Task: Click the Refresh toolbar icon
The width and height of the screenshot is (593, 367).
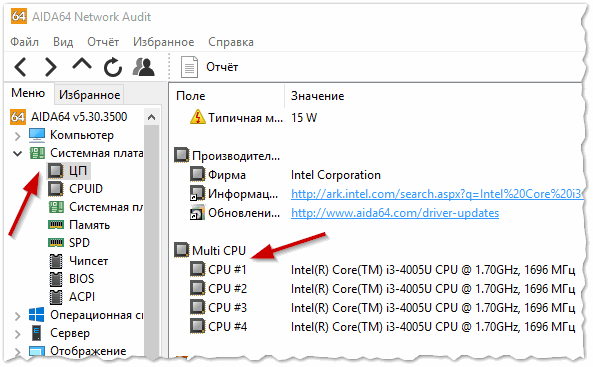Action: [x=113, y=67]
